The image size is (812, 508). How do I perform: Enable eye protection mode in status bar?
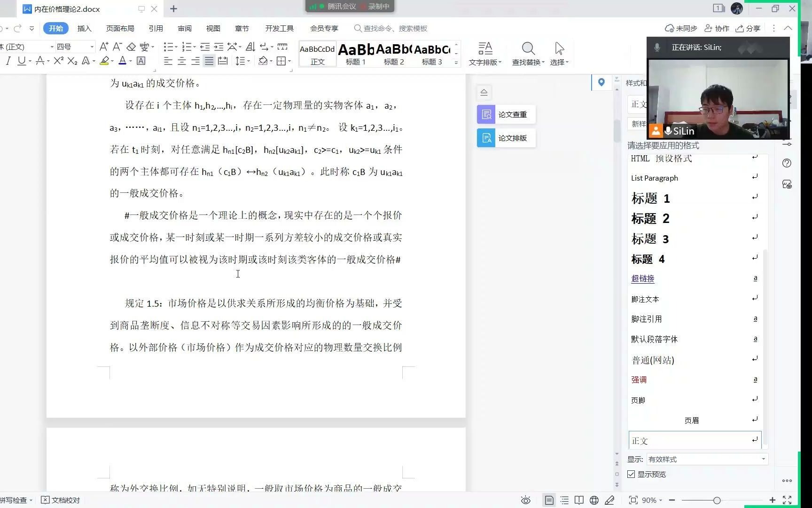tap(526, 500)
